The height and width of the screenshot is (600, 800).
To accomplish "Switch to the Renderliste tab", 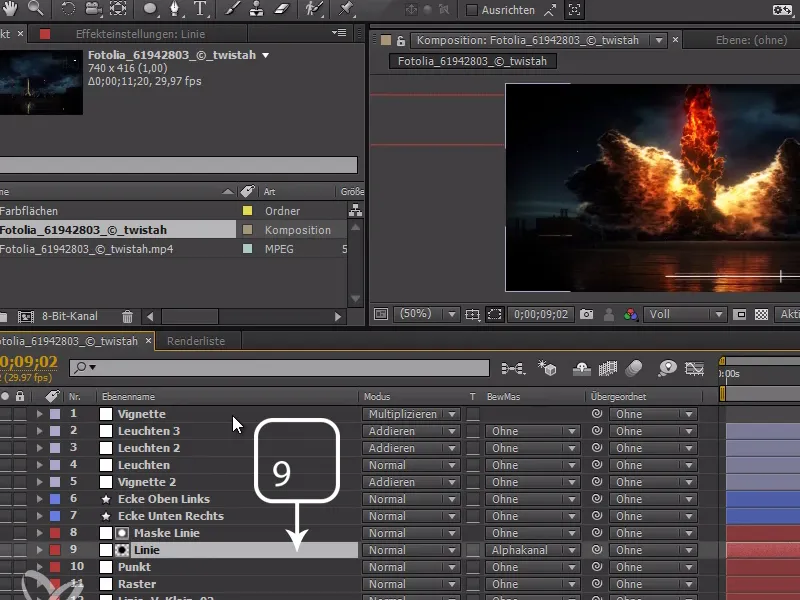I will [x=196, y=341].
